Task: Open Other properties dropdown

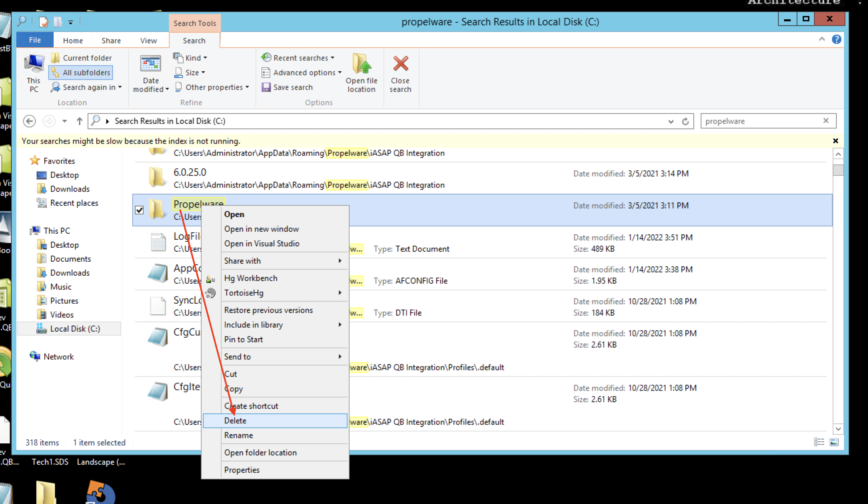Action: 212,87
